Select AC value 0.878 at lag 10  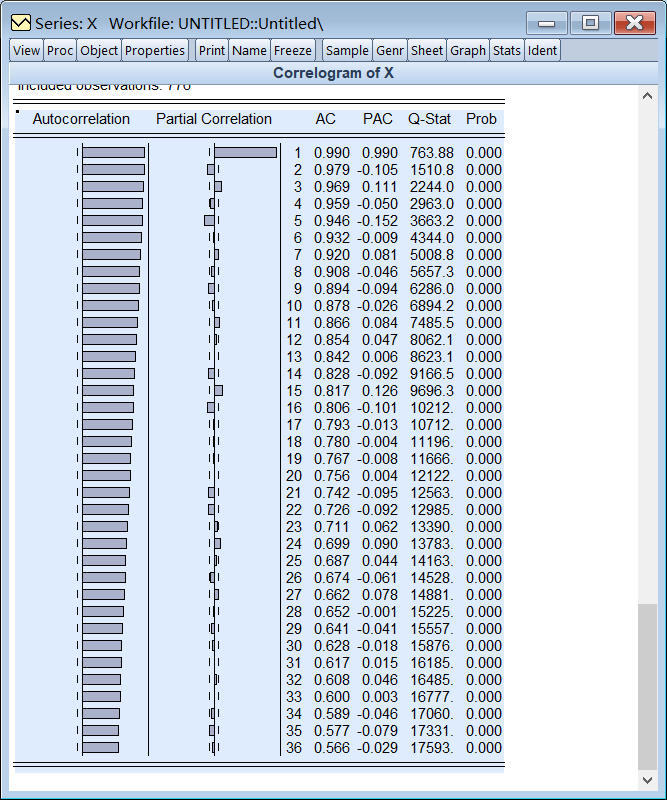[332, 306]
